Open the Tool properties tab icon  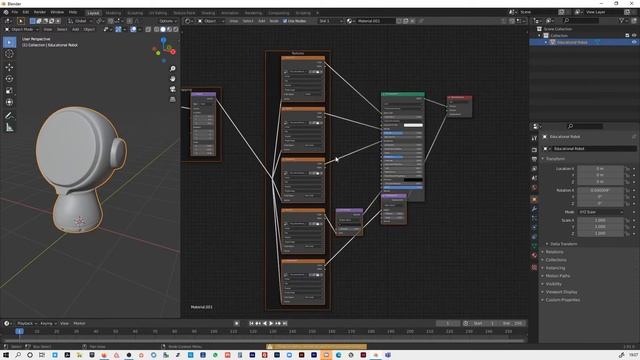click(x=534, y=138)
